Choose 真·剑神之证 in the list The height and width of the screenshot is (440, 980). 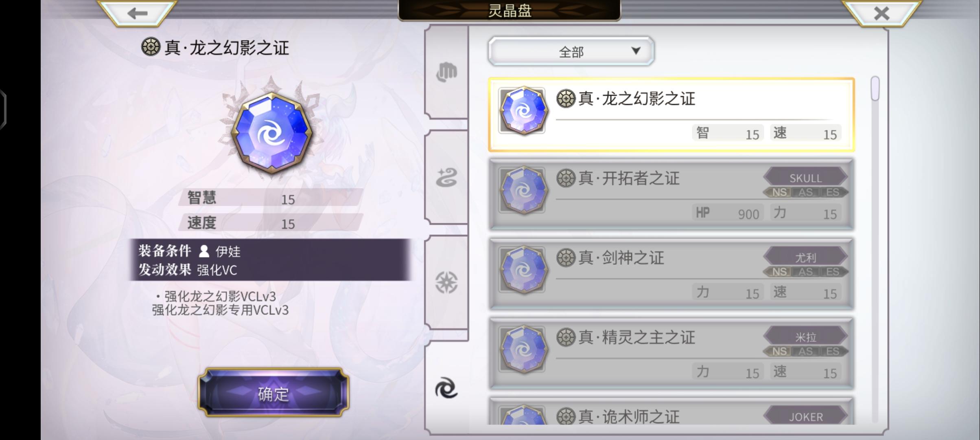coord(671,274)
